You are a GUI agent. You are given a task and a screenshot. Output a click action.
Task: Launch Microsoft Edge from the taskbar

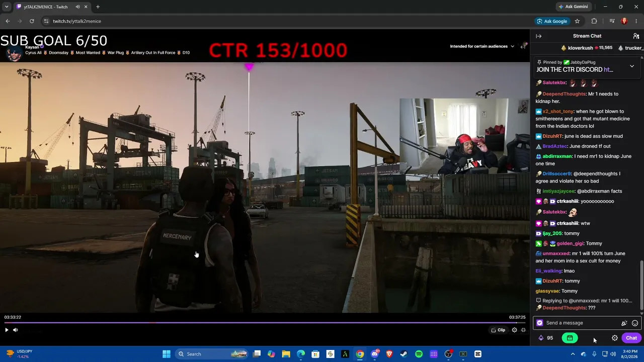300,354
